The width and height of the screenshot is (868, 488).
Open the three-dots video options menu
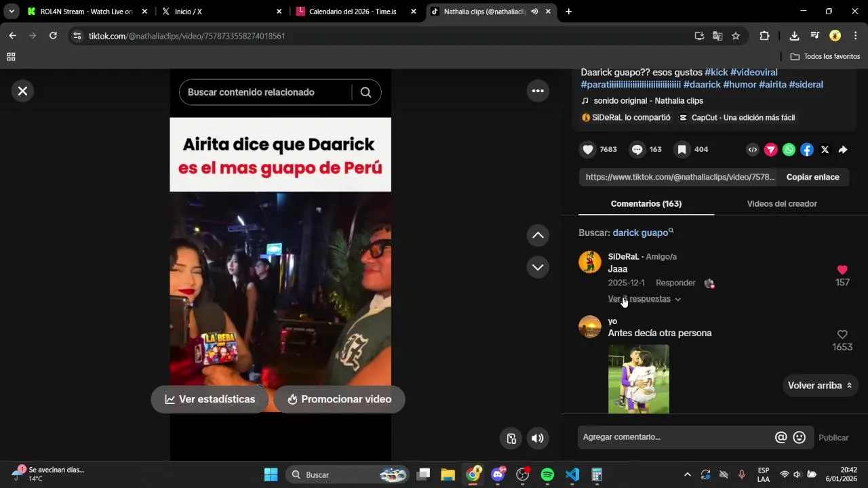pyautogui.click(x=538, y=91)
